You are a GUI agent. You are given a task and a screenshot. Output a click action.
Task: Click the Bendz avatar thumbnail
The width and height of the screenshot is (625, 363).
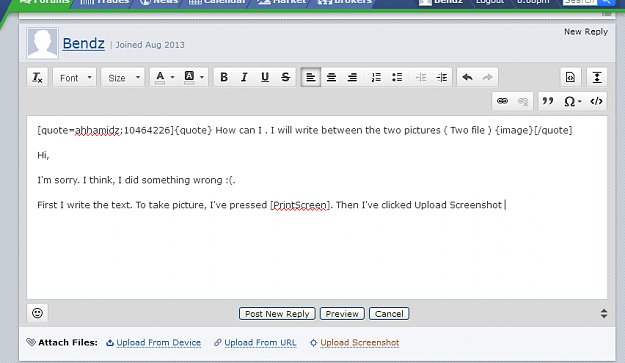point(43,43)
